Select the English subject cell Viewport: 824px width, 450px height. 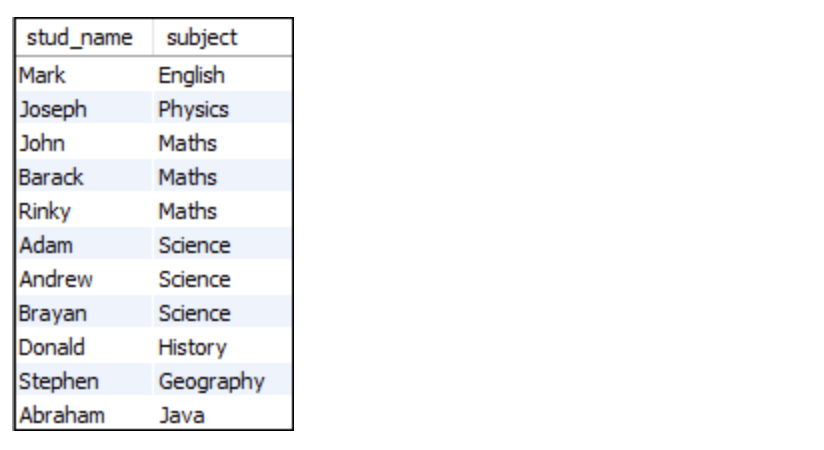pyautogui.click(x=223, y=75)
